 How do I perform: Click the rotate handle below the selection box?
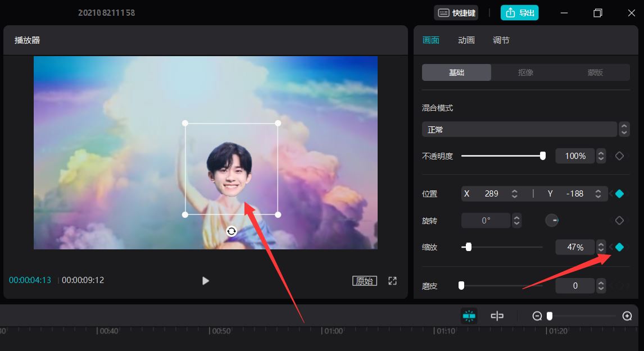[x=232, y=231]
